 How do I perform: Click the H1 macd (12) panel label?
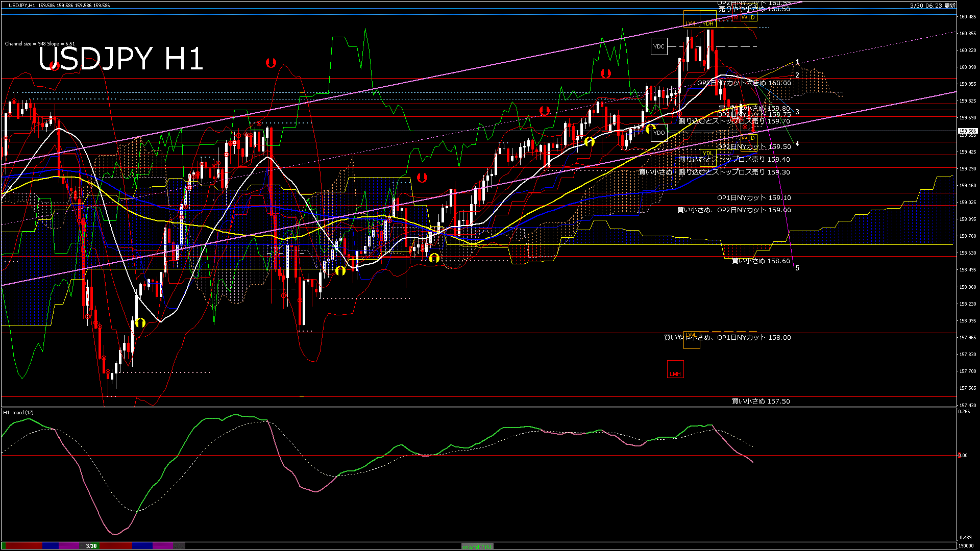19,413
